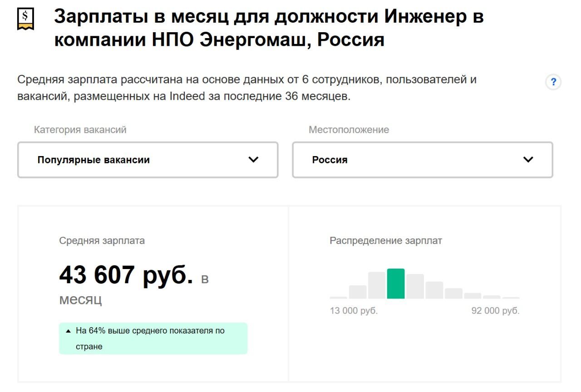
Task: Click the question mark help icon
Action: pyautogui.click(x=553, y=83)
